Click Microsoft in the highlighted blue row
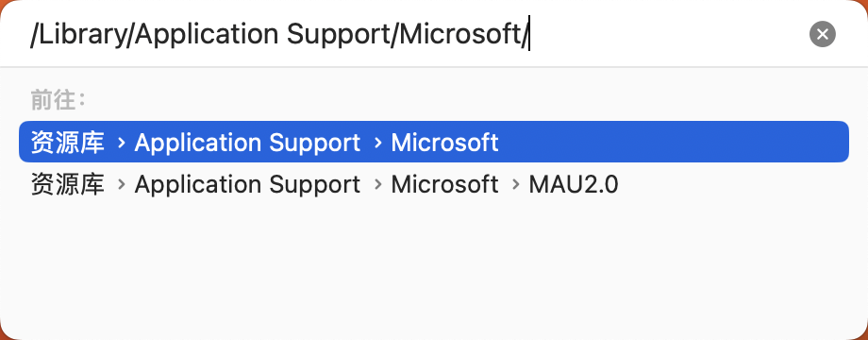The width and height of the screenshot is (868, 340). [x=444, y=143]
